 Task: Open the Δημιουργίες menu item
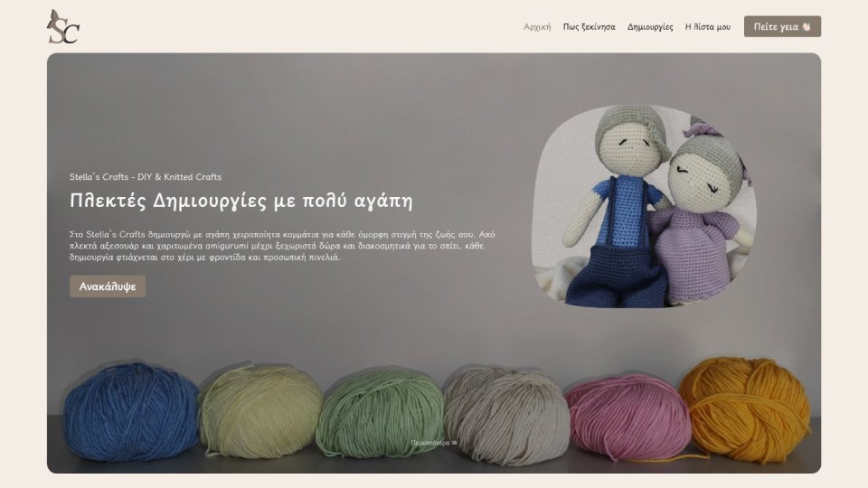pos(650,26)
